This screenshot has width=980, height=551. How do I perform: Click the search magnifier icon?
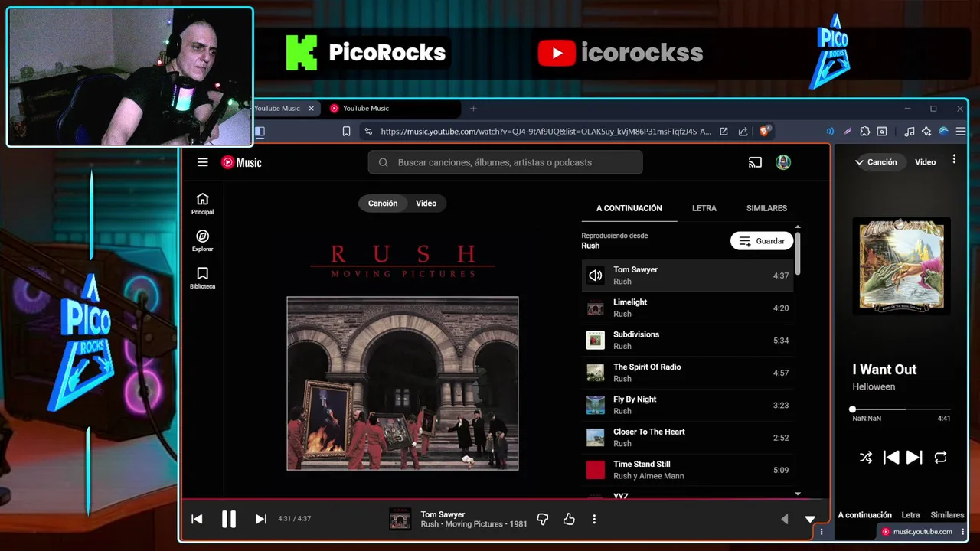[x=383, y=162]
